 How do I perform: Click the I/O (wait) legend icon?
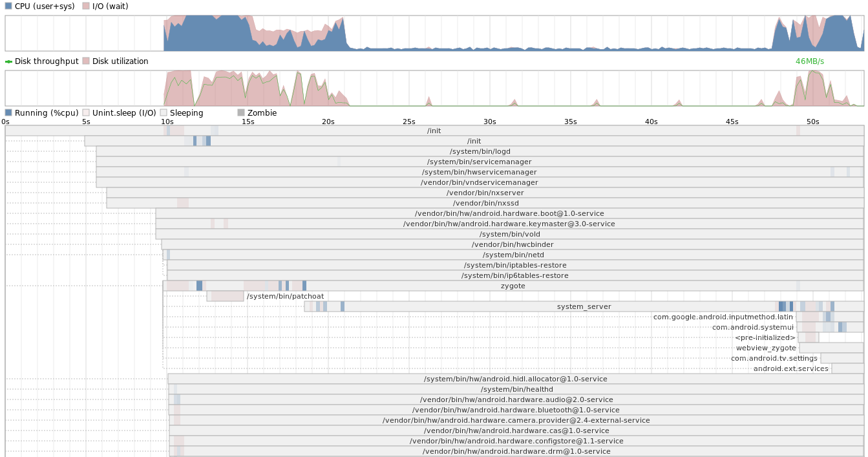pyautogui.click(x=85, y=6)
